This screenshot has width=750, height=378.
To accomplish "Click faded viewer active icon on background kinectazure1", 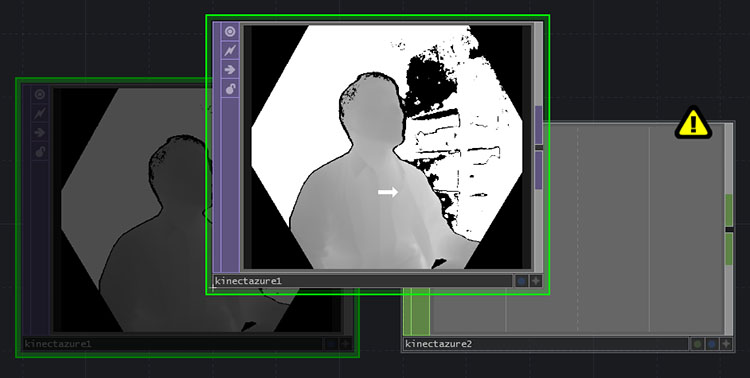I will click(x=40, y=95).
